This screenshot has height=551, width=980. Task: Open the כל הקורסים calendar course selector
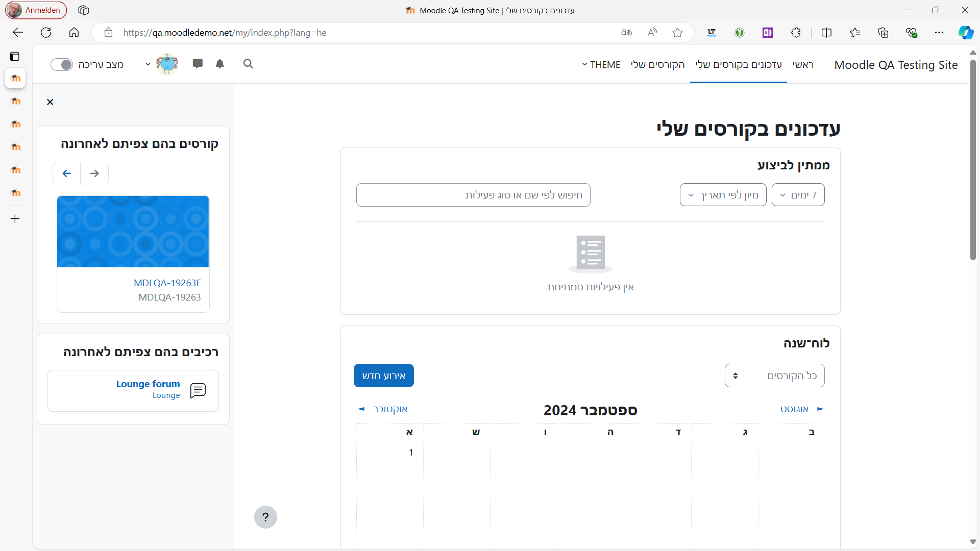coord(775,376)
